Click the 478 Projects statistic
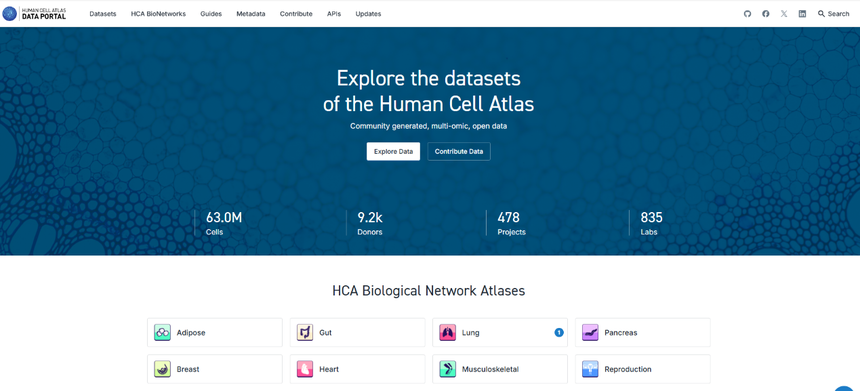The width and height of the screenshot is (860, 391). point(512,223)
